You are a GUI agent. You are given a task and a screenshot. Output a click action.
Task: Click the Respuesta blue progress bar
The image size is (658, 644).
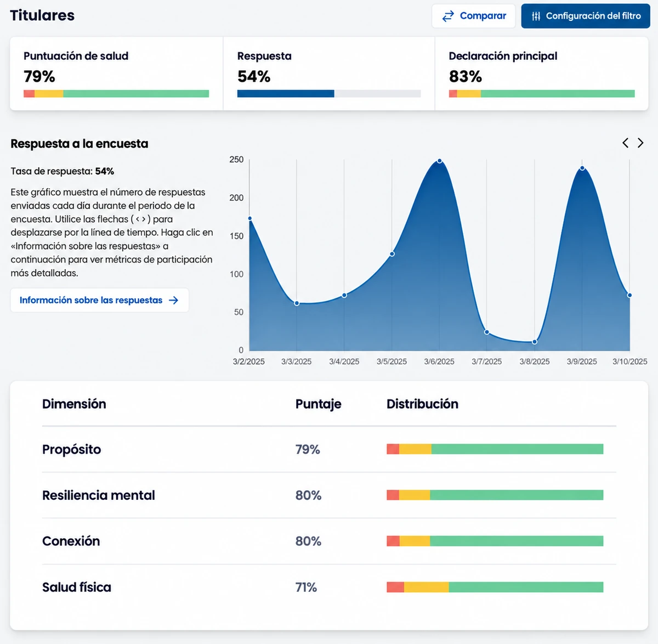tap(286, 94)
